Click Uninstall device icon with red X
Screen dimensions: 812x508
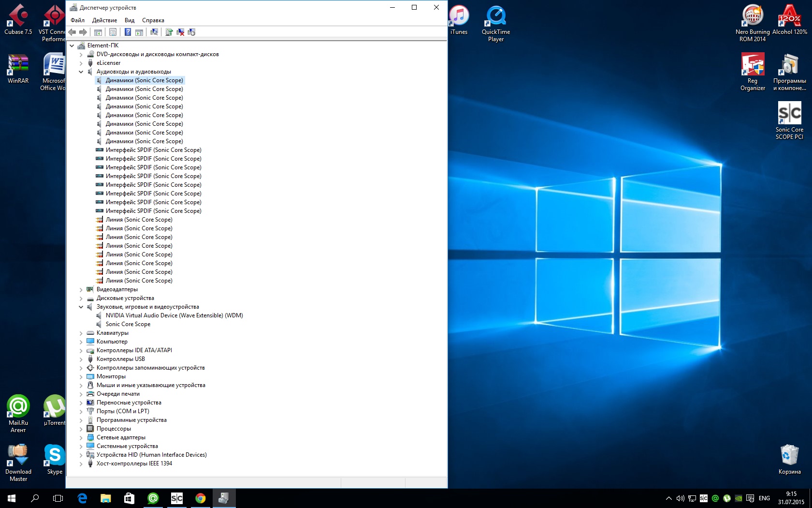[x=180, y=32]
